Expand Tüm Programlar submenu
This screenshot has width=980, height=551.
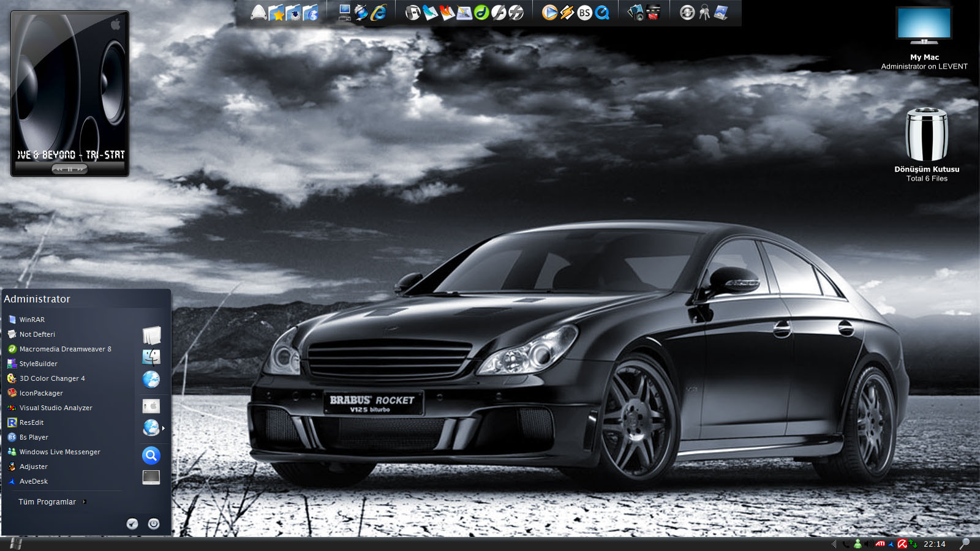point(51,501)
